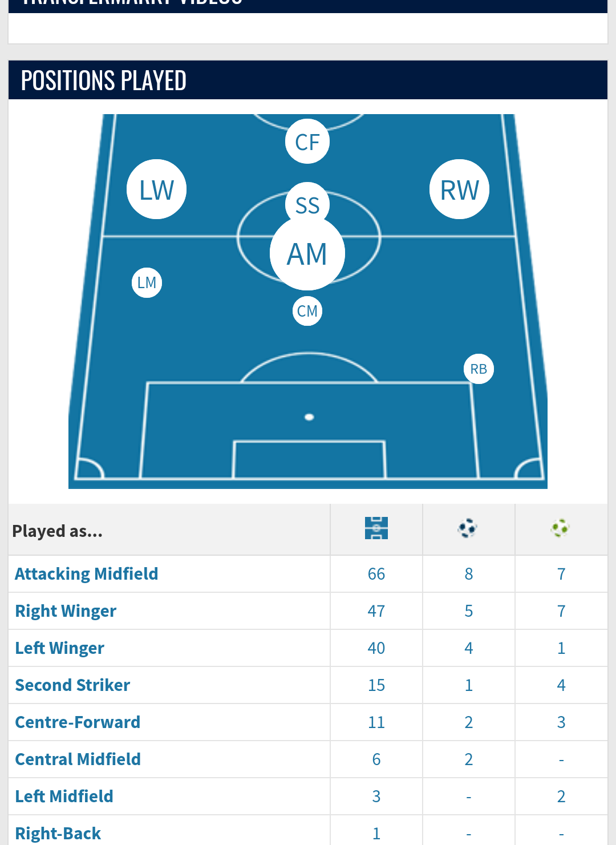Select the RW position circle on the pitch
The width and height of the screenshot is (616, 845).
click(459, 189)
